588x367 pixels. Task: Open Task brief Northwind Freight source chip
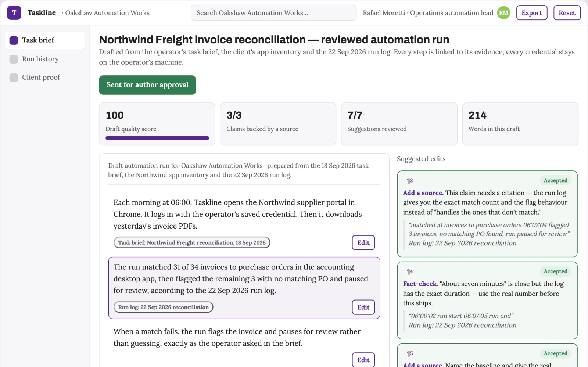tap(192, 243)
